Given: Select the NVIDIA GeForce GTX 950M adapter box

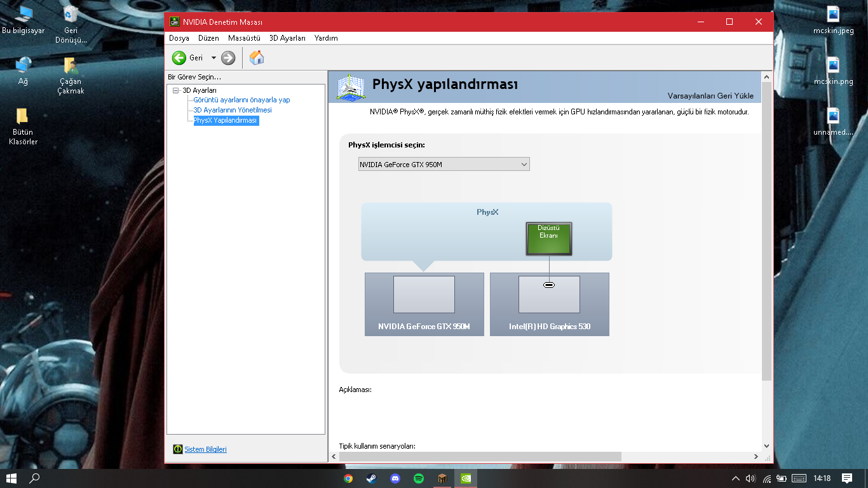Looking at the screenshot, I should 424,304.
